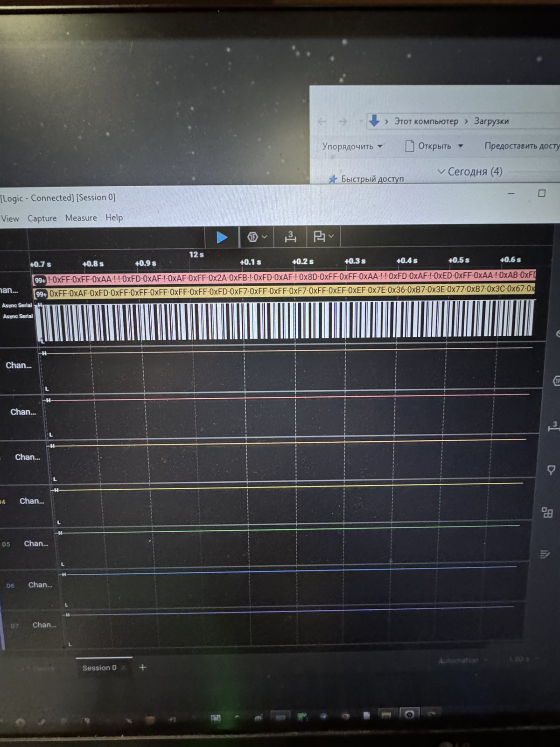Open the trigger settings icon in toolbar
The height and width of the screenshot is (747, 560).
click(x=252, y=237)
